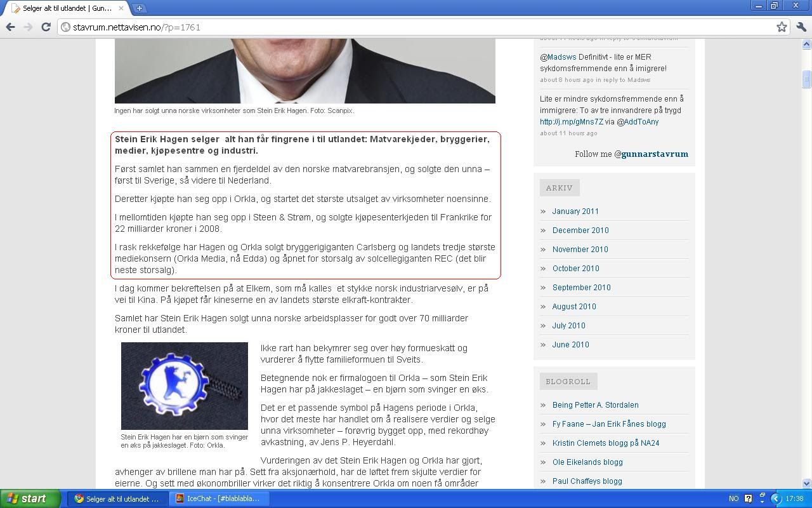Minimize the Chrome window
The height and width of the screenshot is (508, 812).
click(x=759, y=6)
